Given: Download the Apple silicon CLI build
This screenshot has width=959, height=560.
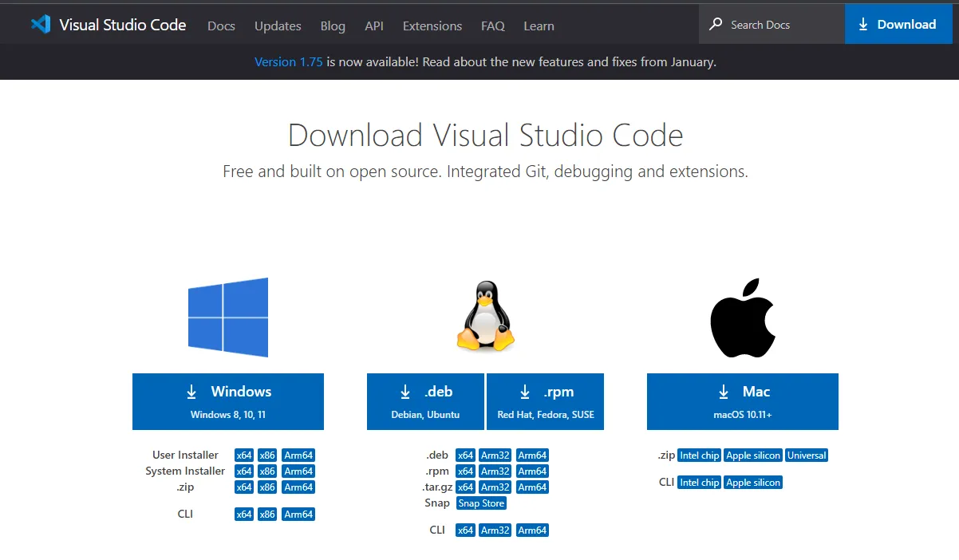Looking at the screenshot, I should click(752, 482).
